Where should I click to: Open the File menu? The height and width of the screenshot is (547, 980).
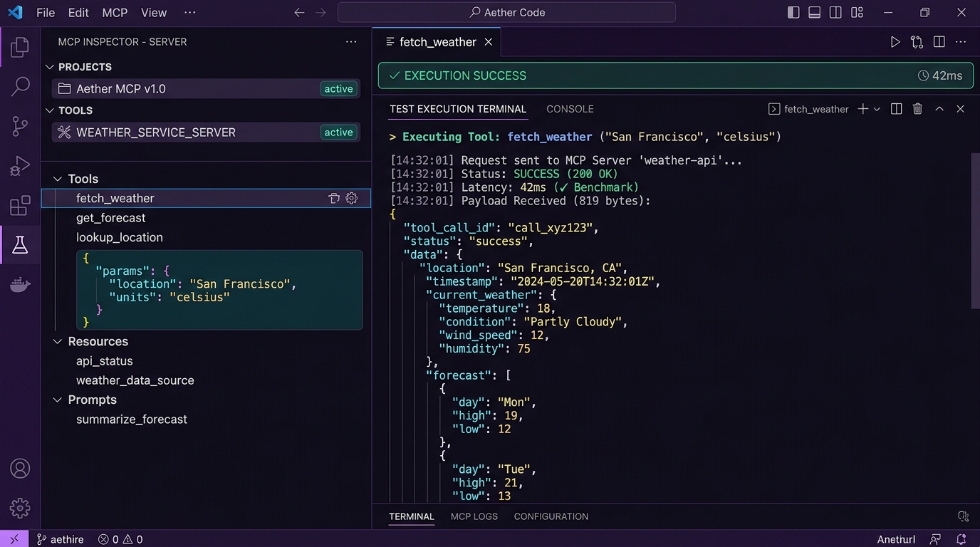click(x=45, y=13)
